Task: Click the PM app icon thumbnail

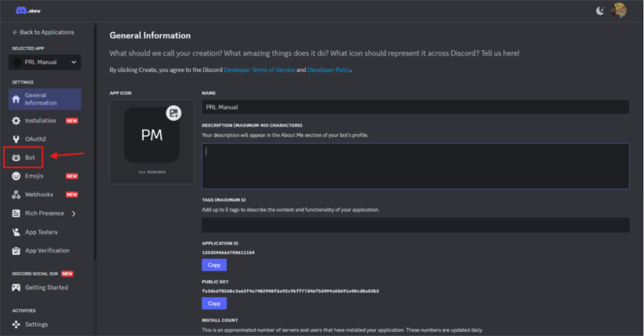Action: click(x=152, y=135)
